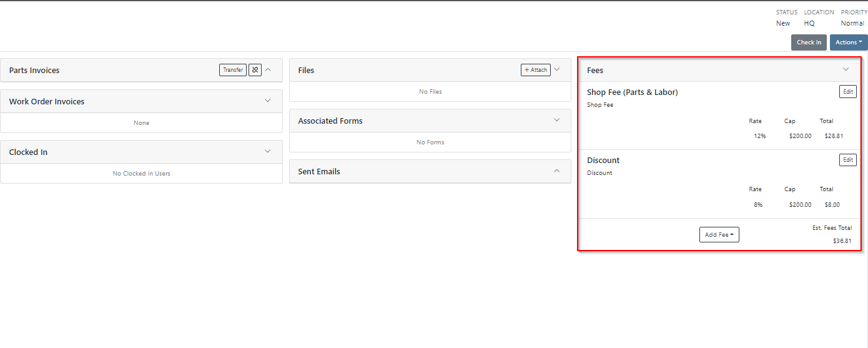Screen dimensions: 868x348
Task: Click the Fees panel title
Action: tap(595, 71)
